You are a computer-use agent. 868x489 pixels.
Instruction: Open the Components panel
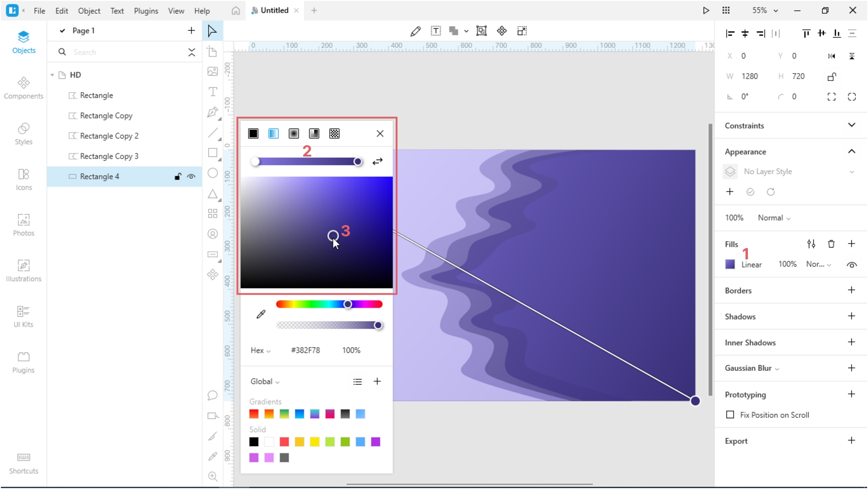[x=23, y=88]
